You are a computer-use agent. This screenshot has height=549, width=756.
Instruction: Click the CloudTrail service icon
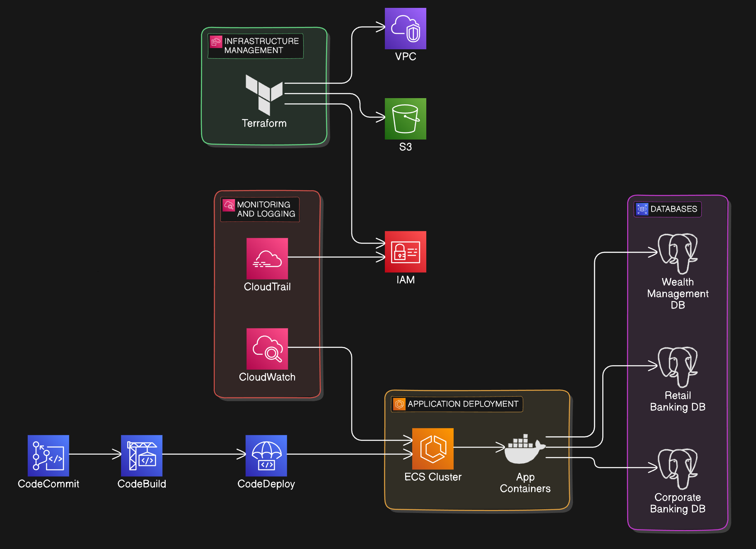(267, 259)
